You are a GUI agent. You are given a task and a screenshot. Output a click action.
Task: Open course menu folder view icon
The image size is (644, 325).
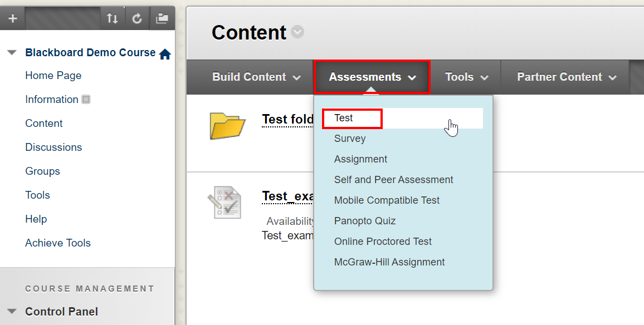coord(162,18)
